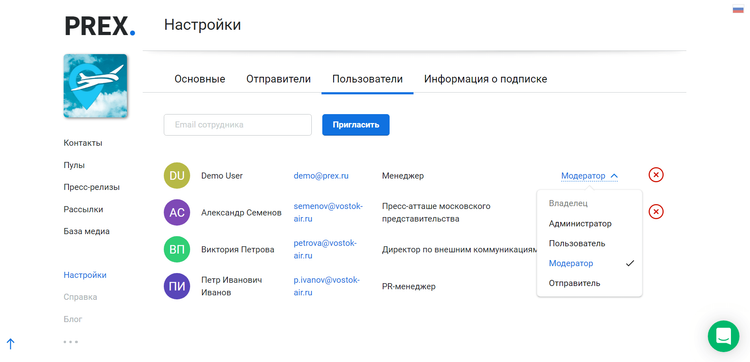
Task: Collapse the Модератор role dropdown
Action: pyautogui.click(x=589, y=176)
